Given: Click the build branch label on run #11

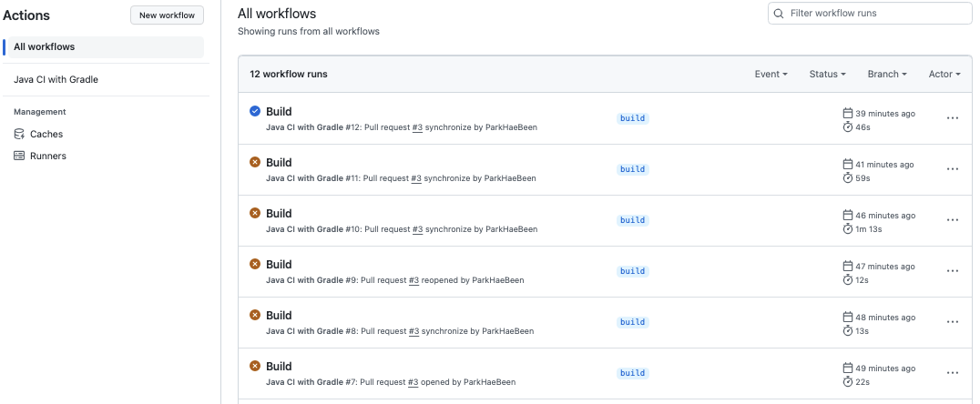Looking at the screenshot, I should tap(632, 169).
